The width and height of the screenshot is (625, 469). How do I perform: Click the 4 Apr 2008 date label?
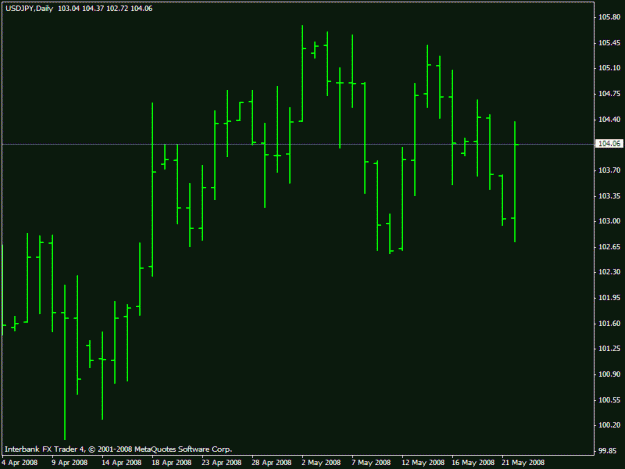(20, 463)
